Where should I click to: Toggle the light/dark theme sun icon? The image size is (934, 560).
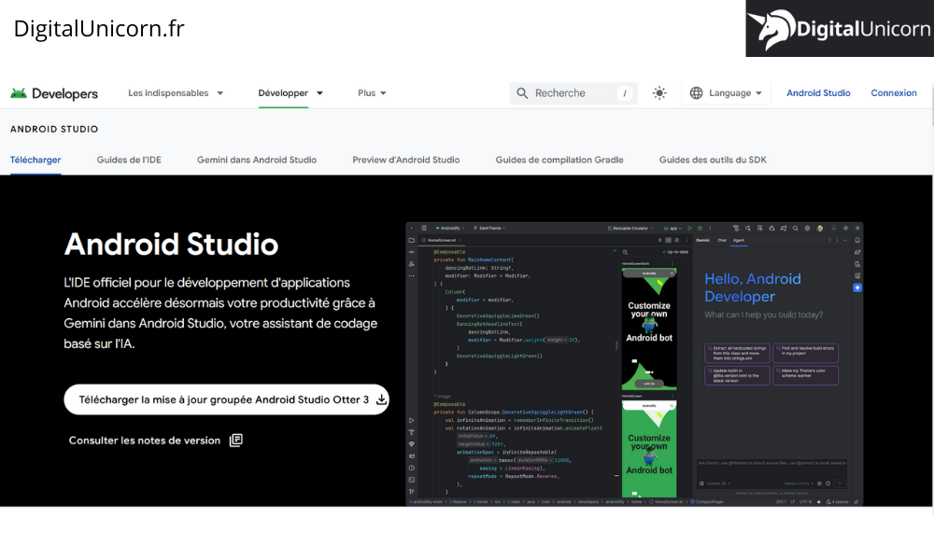tap(659, 92)
